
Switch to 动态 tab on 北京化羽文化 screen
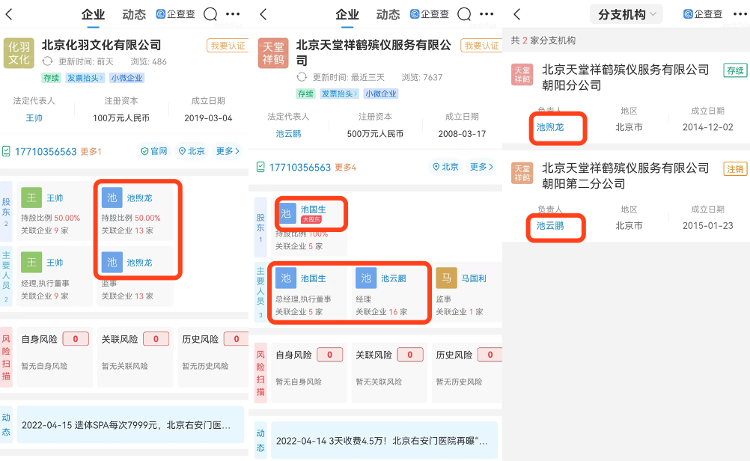click(x=134, y=14)
